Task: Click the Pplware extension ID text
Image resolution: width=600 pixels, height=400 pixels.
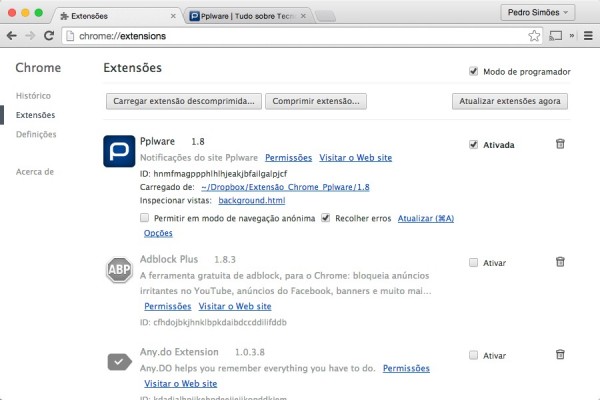Action: (214, 174)
